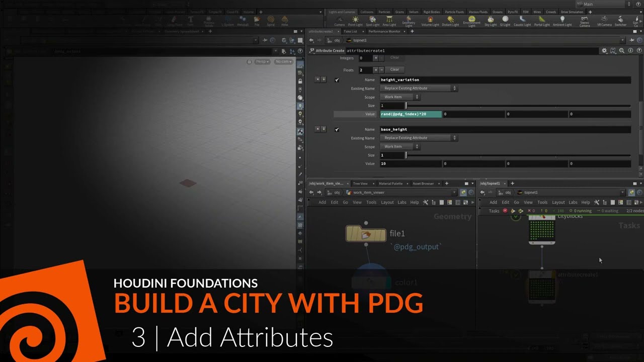The width and height of the screenshot is (644, 362).
Task: Select the Area Light shelf tool
Action: (x=389, y=20)
